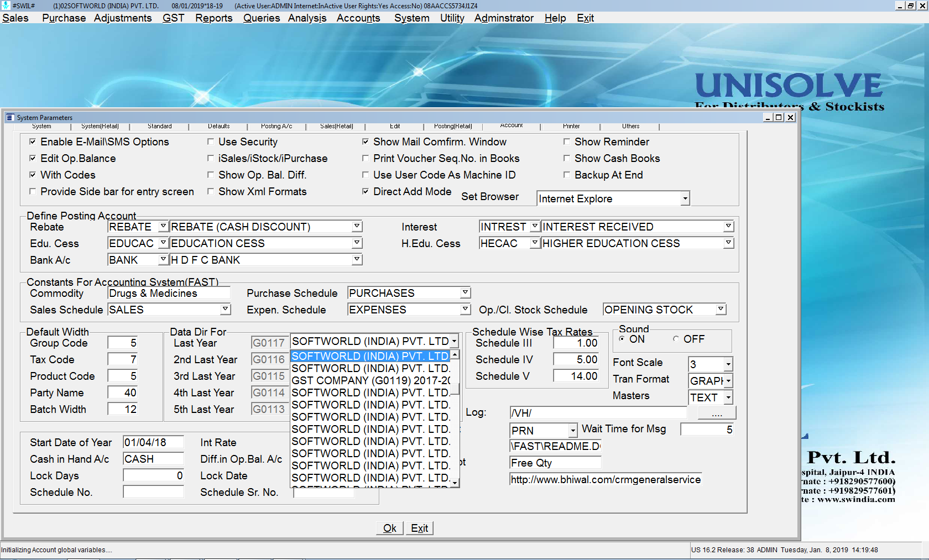
Task: Click the Log path browse (....) button
Action: [x=717, y=413]
